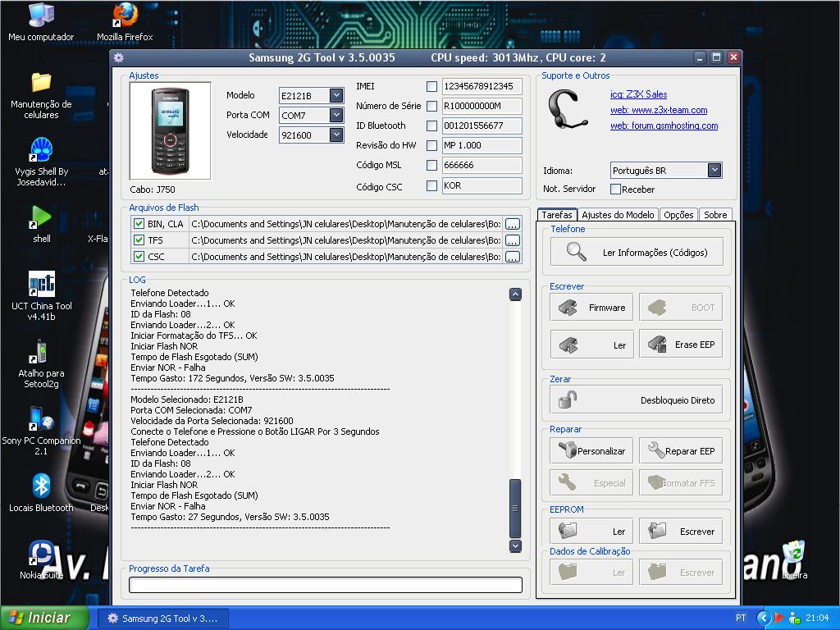
Task: Click the LOG scrollbar up arrow
Action: click(x=515, y=294)
